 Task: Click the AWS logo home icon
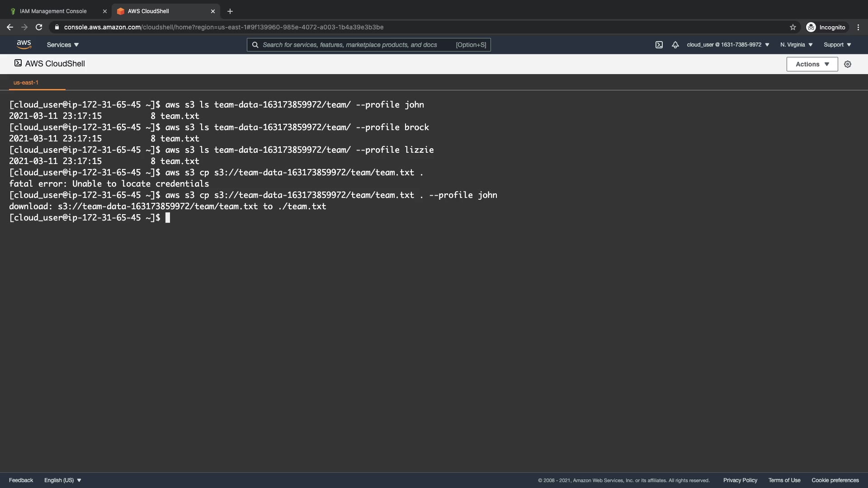[24, 44]
